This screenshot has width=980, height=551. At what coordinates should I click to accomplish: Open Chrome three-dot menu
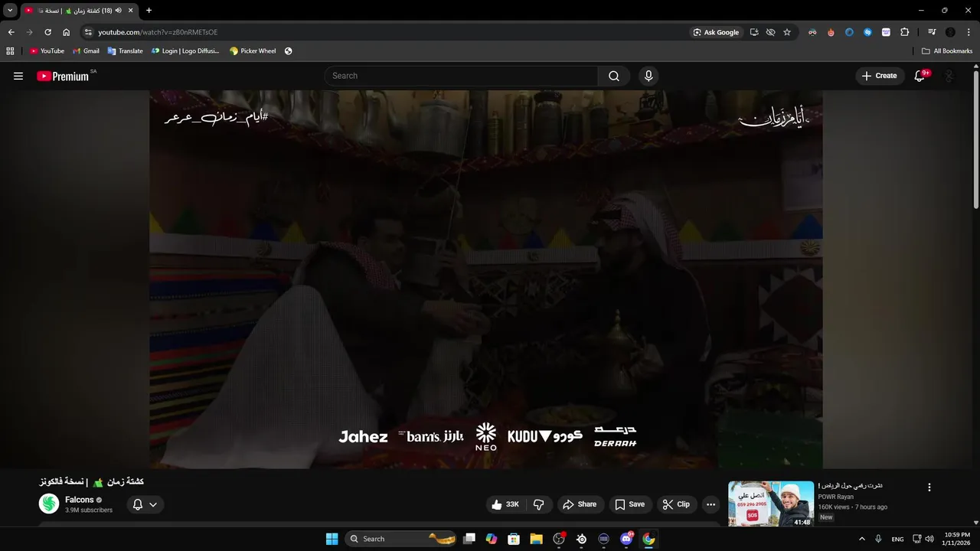point(969,32)
